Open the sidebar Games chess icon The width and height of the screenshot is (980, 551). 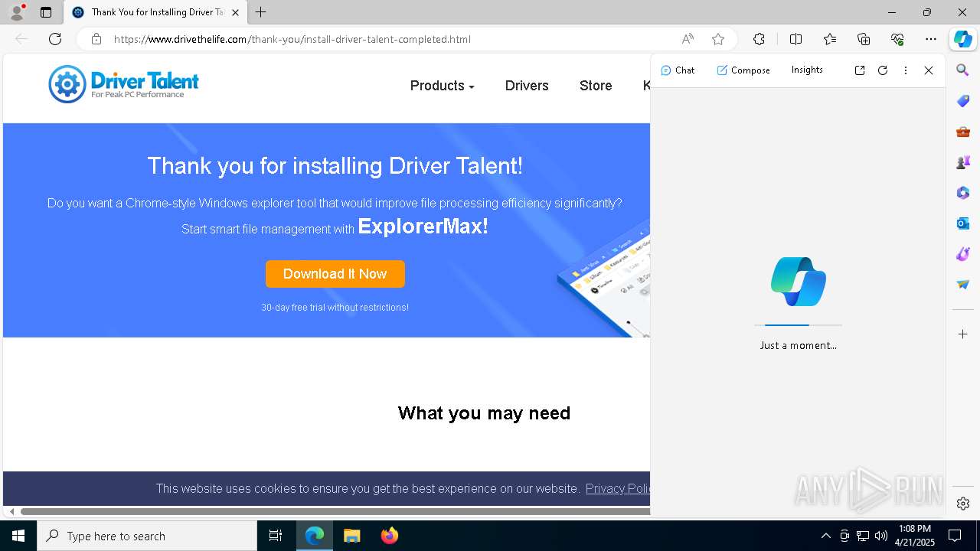tap(963, 162)
